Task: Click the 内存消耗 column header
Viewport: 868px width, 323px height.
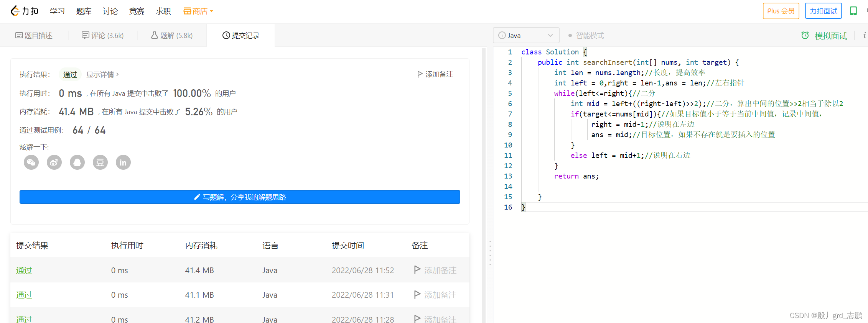Action: pos(201,245)
